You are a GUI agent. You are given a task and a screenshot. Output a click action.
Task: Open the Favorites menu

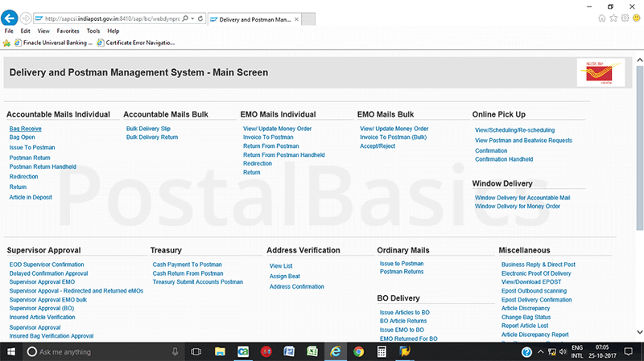pos(68,31)
